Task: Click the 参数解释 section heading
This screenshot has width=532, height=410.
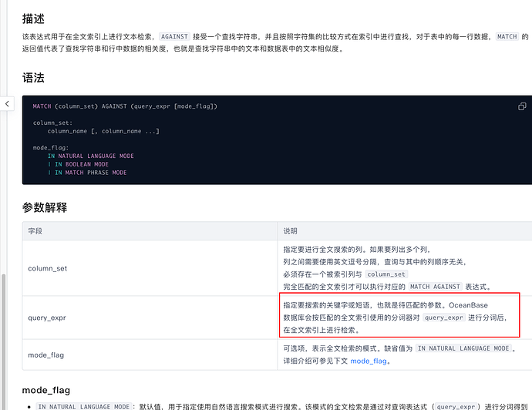Action: coord(44,207)
